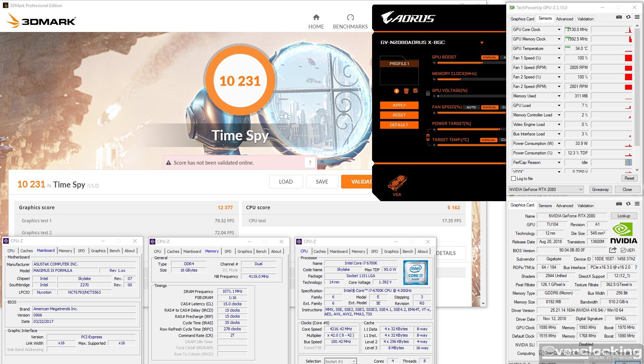Open the Benchmarks gauge icon in 3DMark
The image size is (644, 364).
[350, 17]
